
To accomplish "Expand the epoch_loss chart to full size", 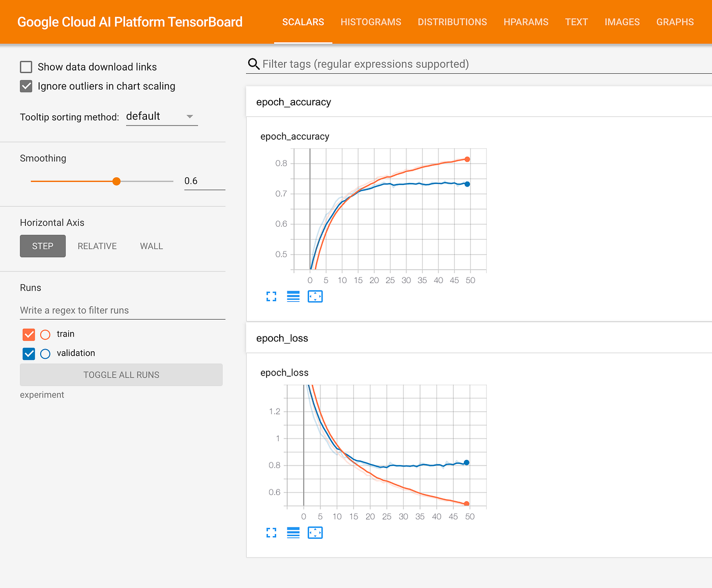I will click(271, 533).
